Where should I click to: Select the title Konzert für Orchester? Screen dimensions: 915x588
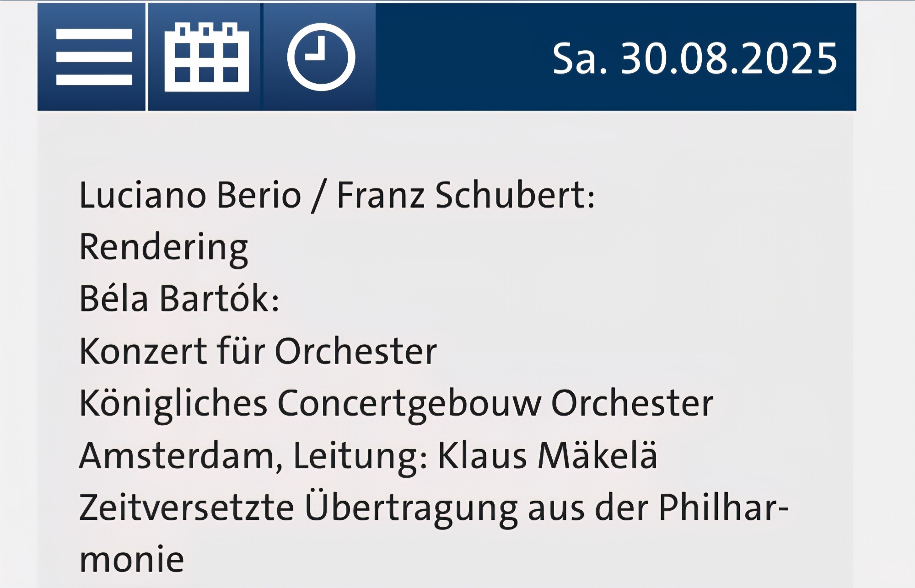(x=258, y=351)
